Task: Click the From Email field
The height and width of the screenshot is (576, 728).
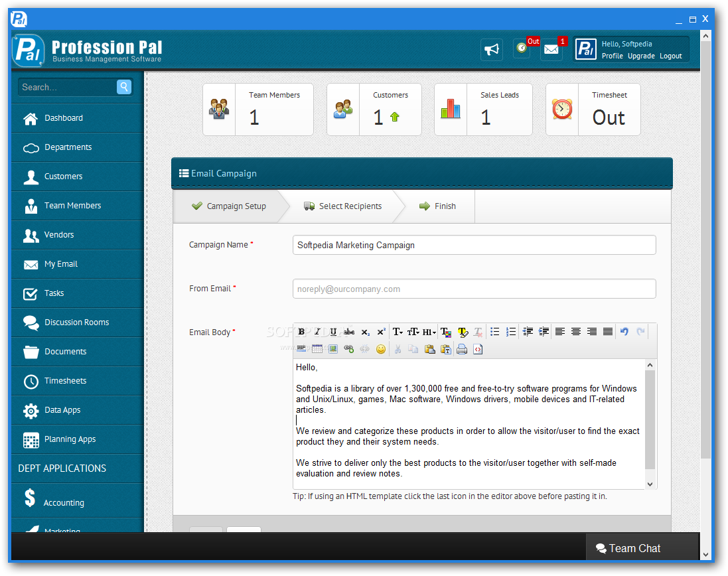Action: pyautogui.click(x=474, y=289)
